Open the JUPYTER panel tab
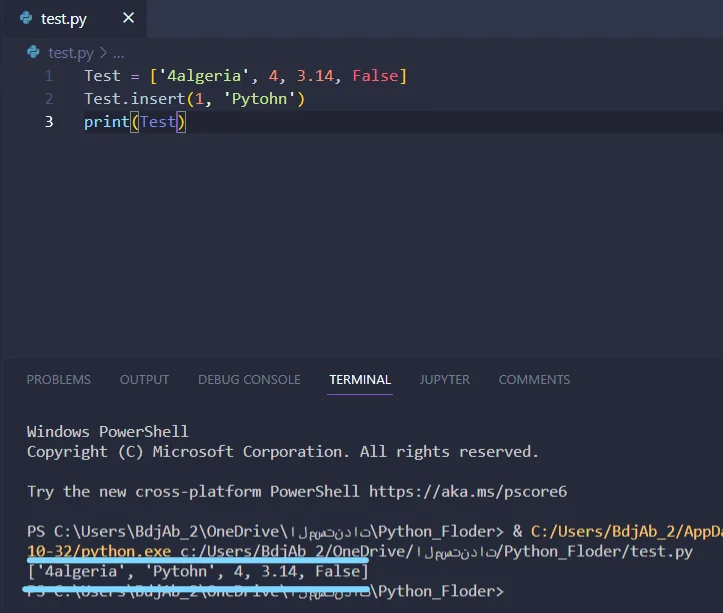 445,380
